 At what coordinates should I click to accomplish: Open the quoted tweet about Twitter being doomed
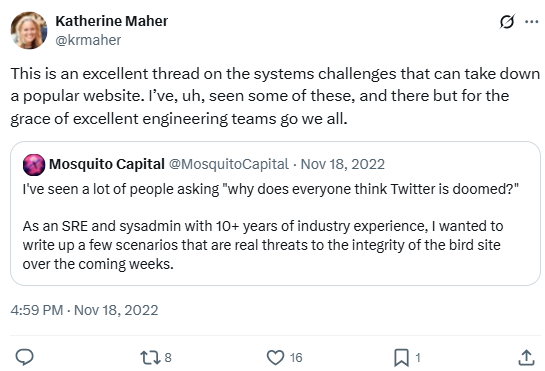click(275, 213)
